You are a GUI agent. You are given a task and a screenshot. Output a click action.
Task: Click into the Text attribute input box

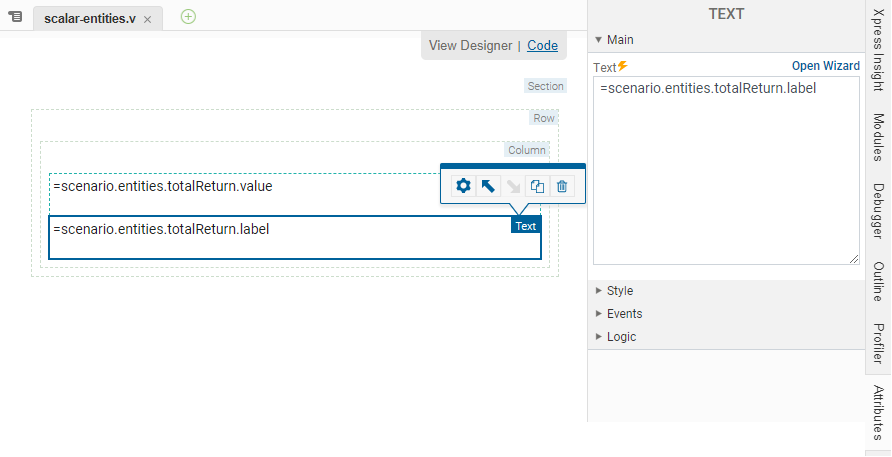tap(725, 170)
